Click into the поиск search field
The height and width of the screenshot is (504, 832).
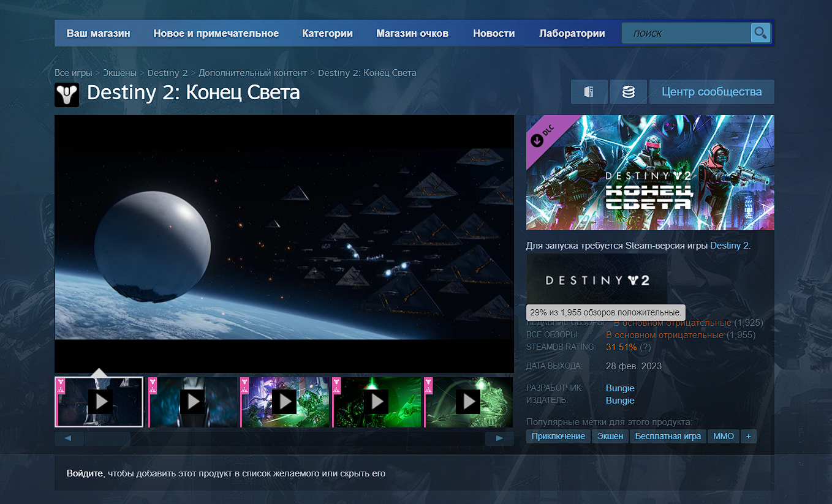[686, 34]
